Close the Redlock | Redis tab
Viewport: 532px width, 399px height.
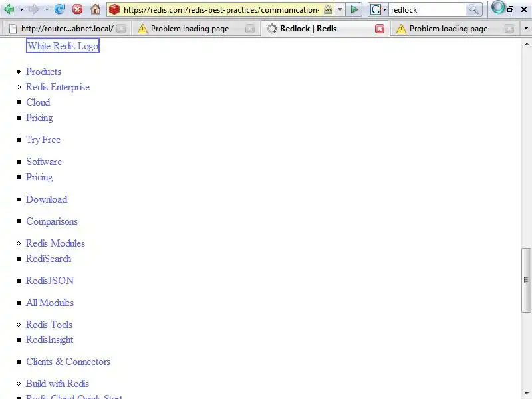[x=380, y=29]
